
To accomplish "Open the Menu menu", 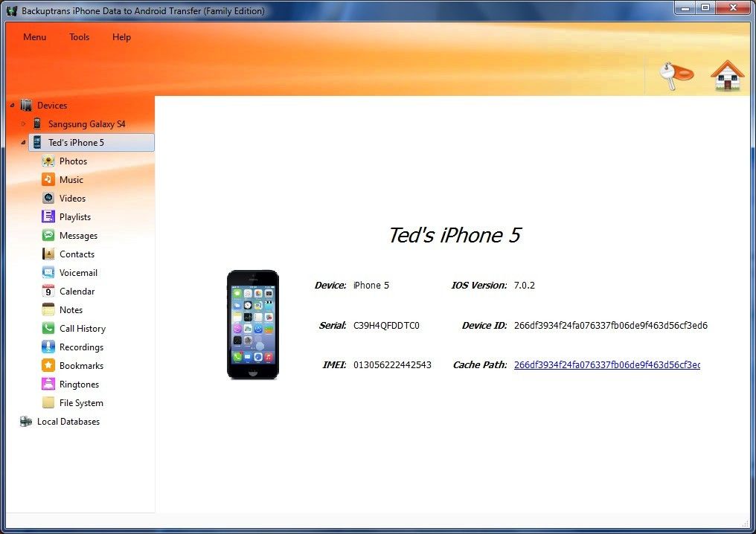I will pos(35,37).
